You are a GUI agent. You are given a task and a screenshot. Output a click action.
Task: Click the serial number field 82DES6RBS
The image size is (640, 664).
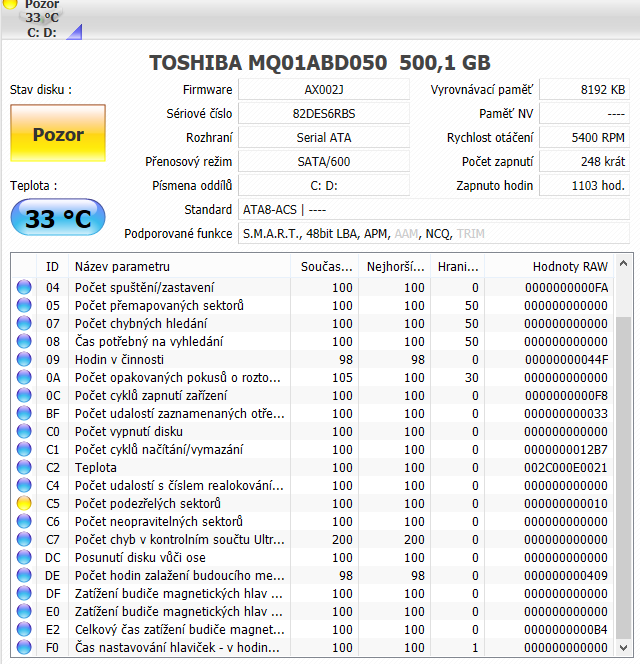pos(324,113)
